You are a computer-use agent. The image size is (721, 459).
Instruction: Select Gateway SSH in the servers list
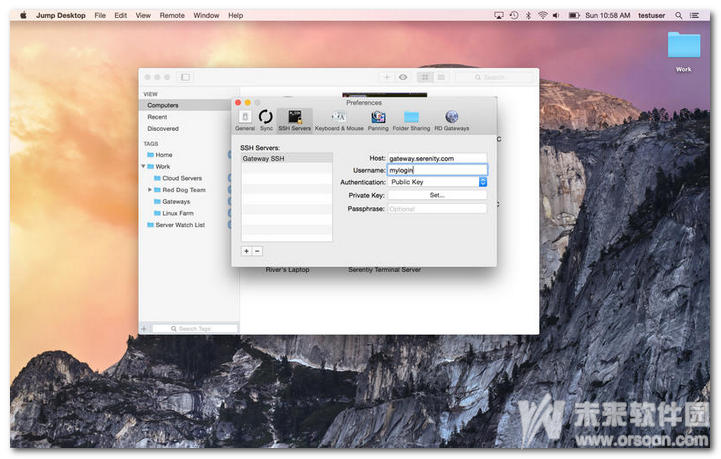tap(286, 159)
